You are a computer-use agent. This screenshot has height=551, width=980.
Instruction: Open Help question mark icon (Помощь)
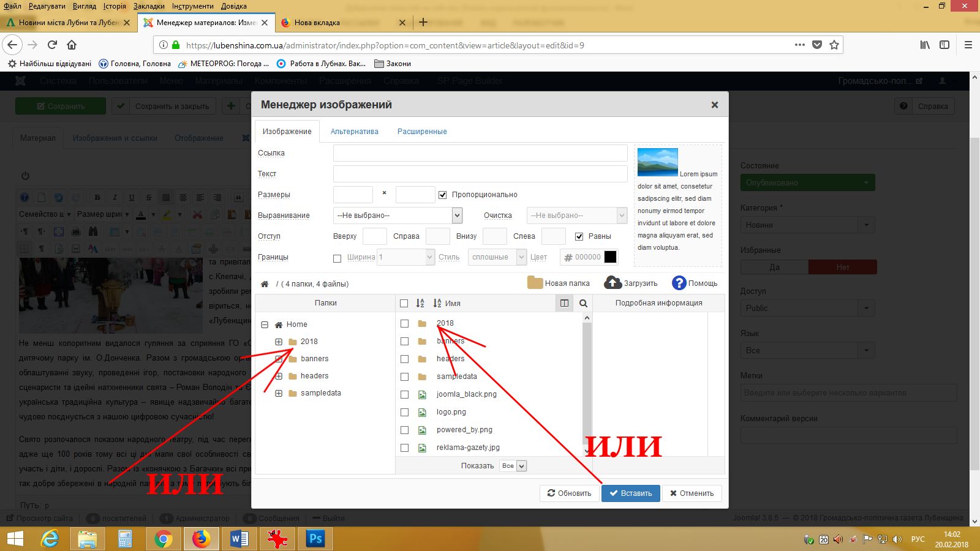click(x=679, y=283)
